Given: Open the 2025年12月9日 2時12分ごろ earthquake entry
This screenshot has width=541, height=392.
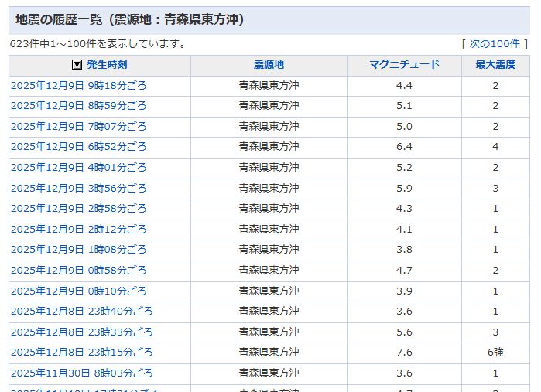Looking at the screenshot, I should pyautogui.click(x=78, y=230).
